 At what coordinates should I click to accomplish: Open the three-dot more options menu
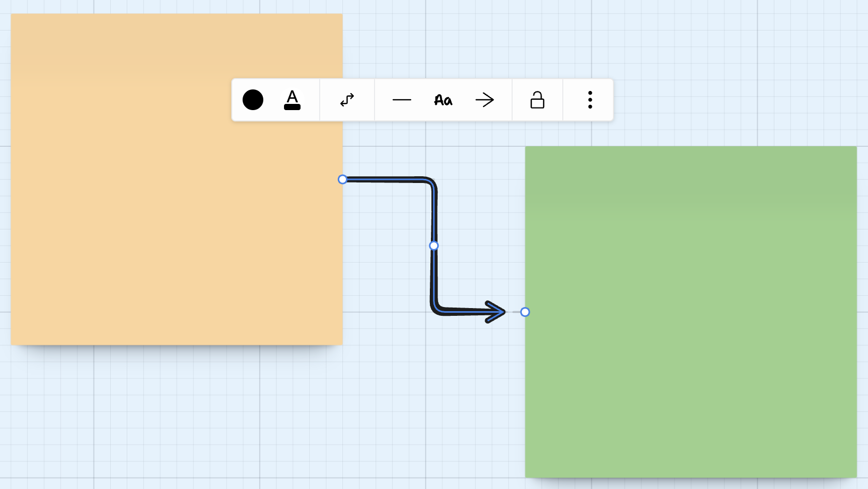(x=590, y=100)
